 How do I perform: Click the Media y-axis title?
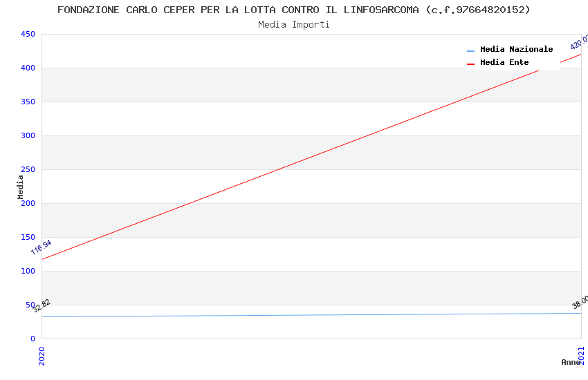click(x=20, y=187)
